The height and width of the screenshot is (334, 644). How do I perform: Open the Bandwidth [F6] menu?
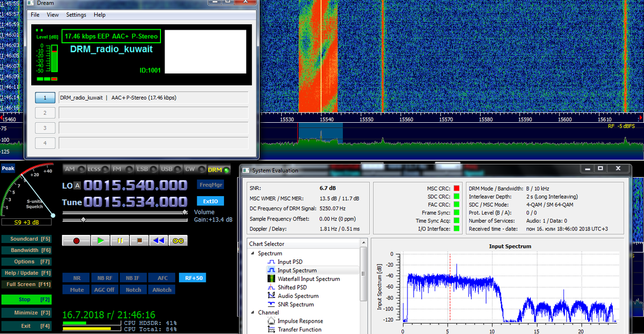[x=28, y=250]
